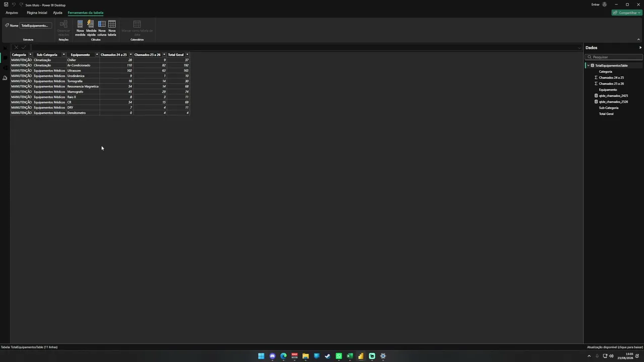Open Excel from the taskbar

click(x=350, y=356)
